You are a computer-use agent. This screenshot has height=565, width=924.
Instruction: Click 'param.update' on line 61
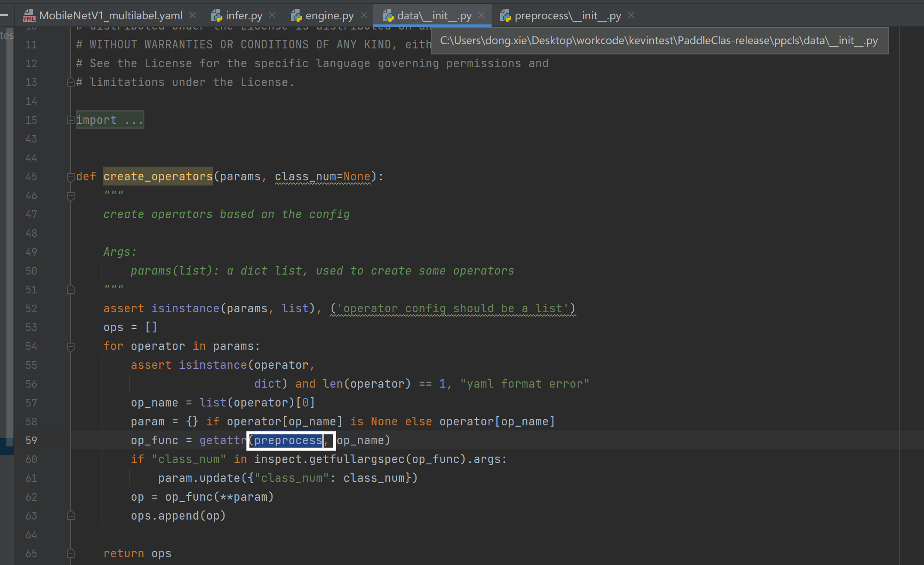coord(199,478)
